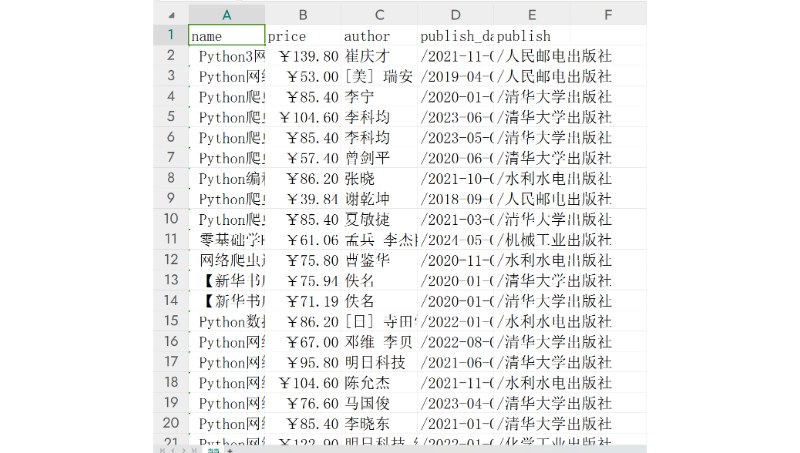Go to last sheet using navigation arrow
800x453 pixels.
[x=196, y=449]
